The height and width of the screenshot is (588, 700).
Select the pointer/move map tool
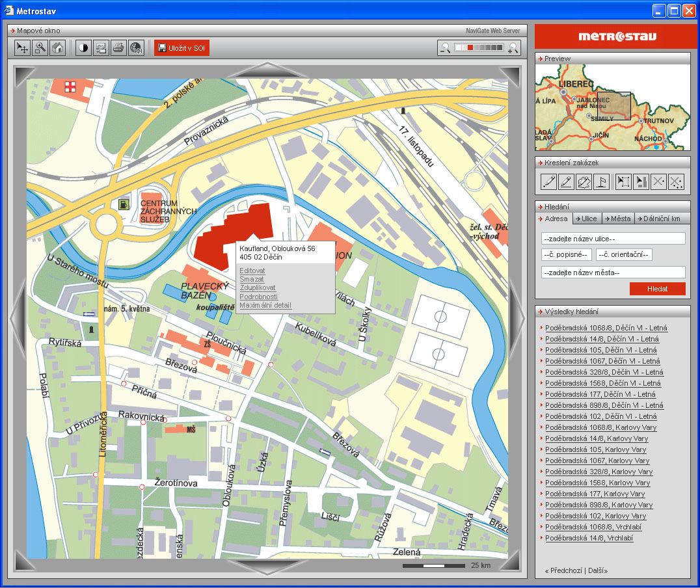(x=23, y=47)
